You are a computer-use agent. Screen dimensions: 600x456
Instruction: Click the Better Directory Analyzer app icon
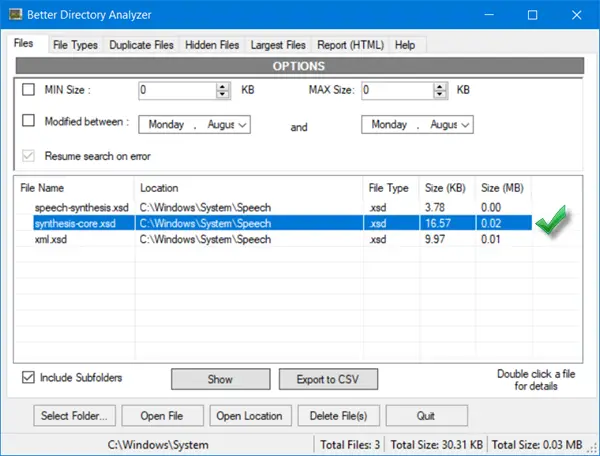16,15
